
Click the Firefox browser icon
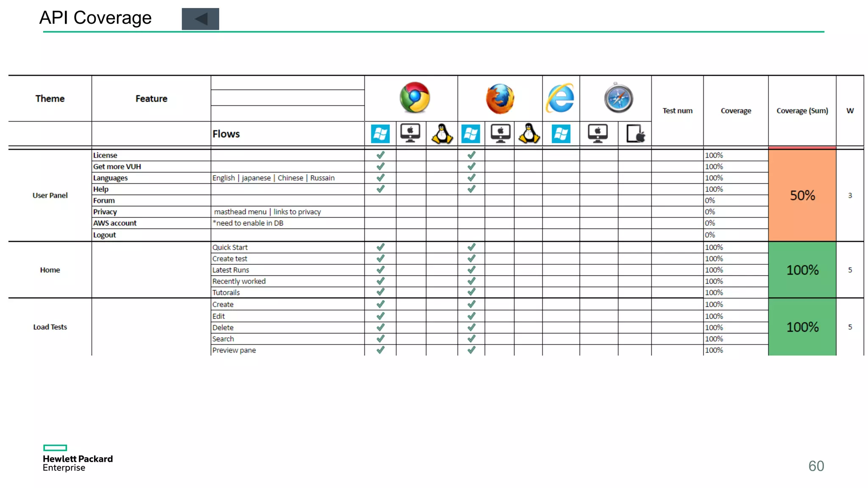500,99
